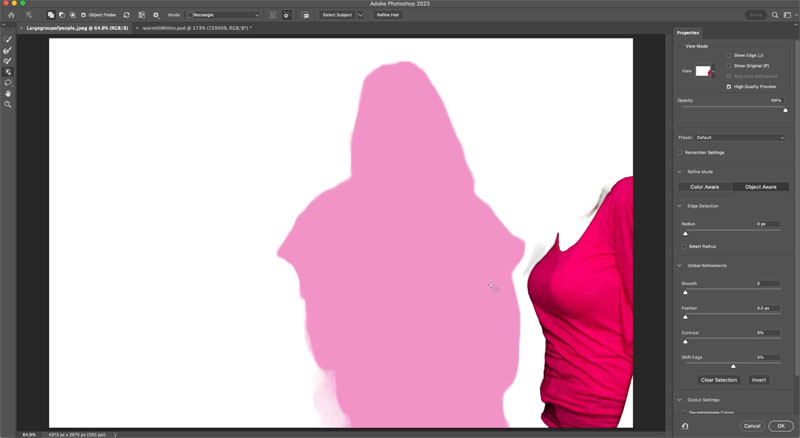Select the Refine Edge Brush tool
Screen dimensions: 800x438
(8, 50)
